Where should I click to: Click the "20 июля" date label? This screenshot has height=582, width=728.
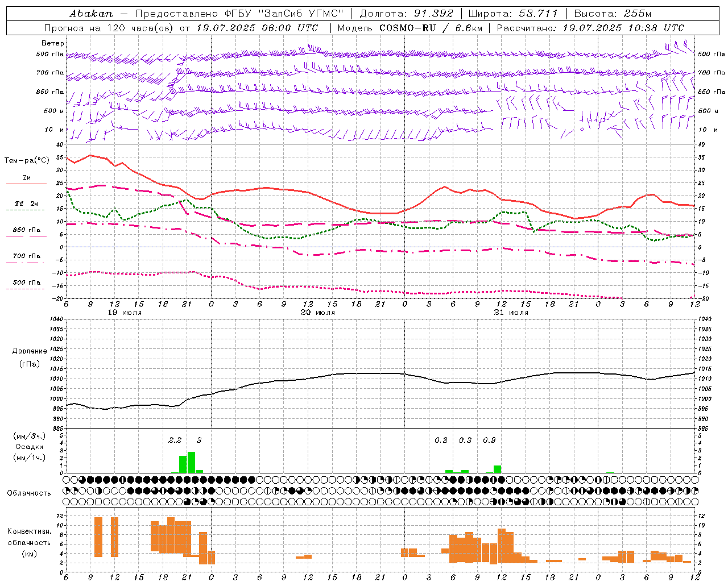(x=318, y=313)
